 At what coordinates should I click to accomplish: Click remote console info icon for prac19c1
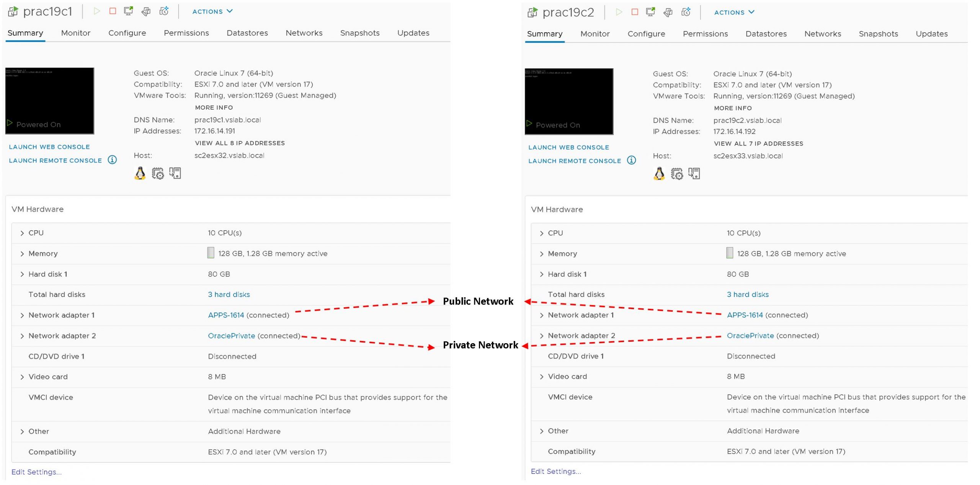click(x=112, y=160)
